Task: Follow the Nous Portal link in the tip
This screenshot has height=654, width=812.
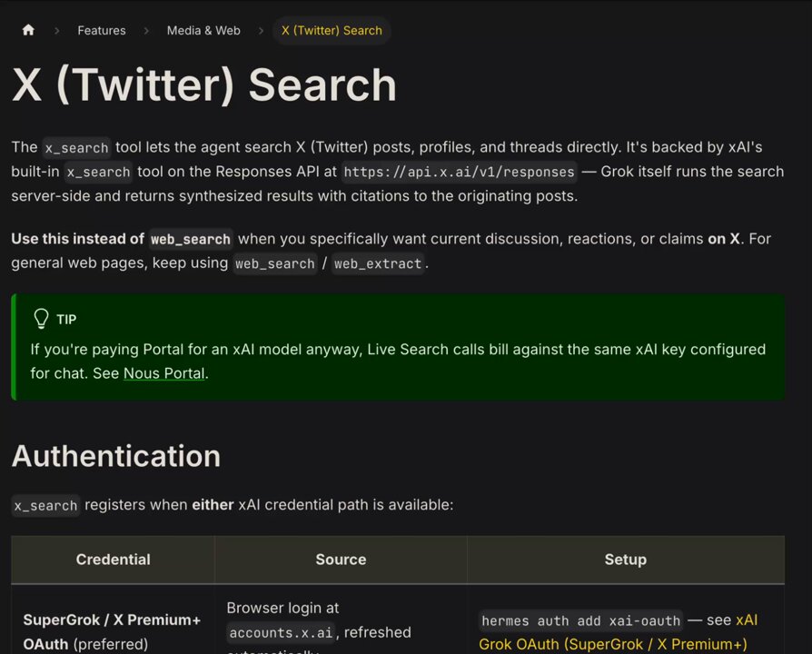Action: (164, 373)
